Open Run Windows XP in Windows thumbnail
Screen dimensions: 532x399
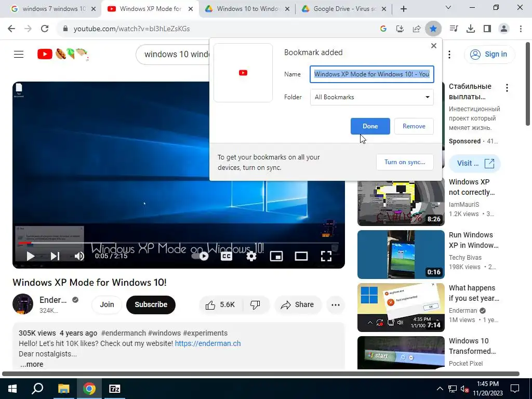pyautogui.click(x=401, y=255)
